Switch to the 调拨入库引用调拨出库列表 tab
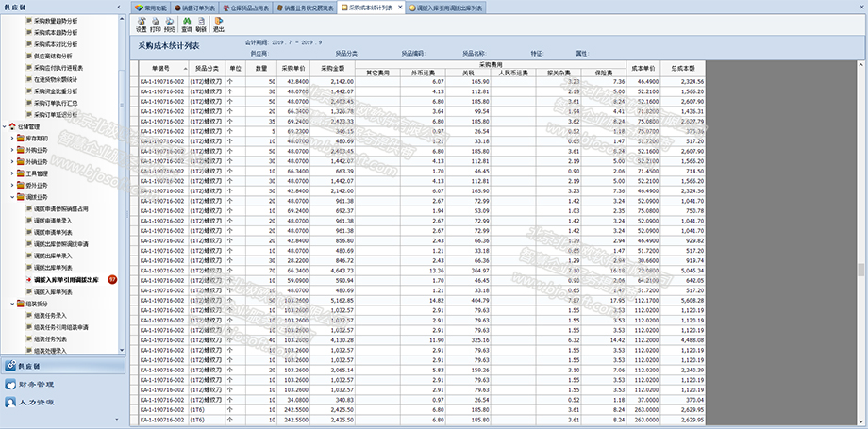Screen dimensions: 868x429 click(x=446, y=8)
